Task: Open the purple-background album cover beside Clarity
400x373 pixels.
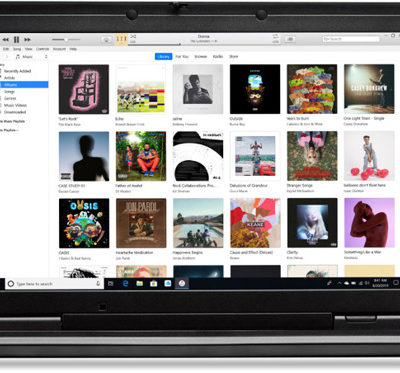Action: pos(369,223)
